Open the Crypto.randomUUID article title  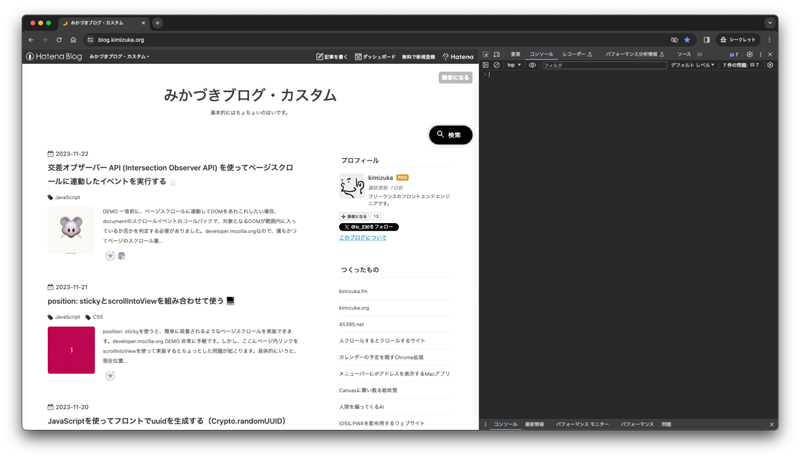point(167,421)
